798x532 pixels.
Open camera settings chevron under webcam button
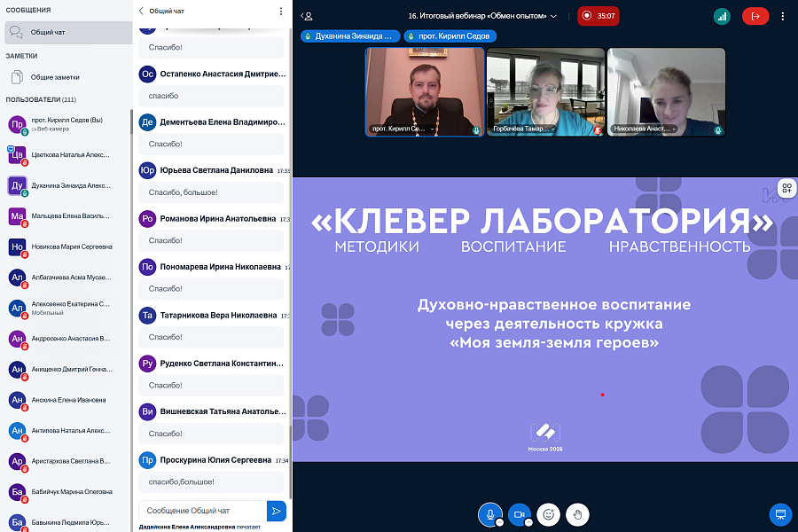pos(528,523)
